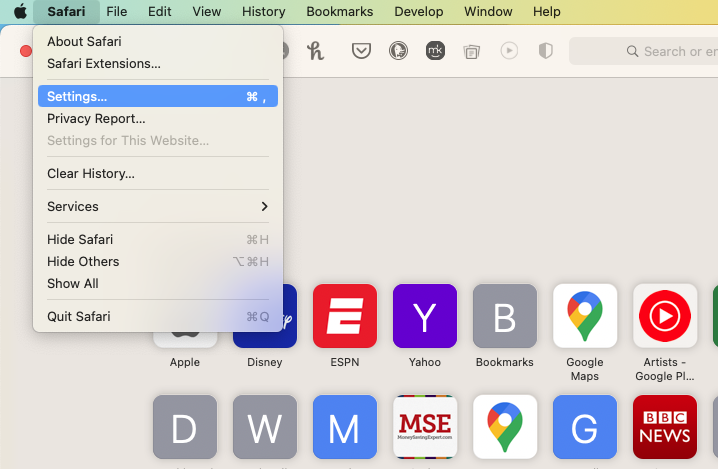Click the Honey extension icon

pyautogui.click(x=315, y=51)
